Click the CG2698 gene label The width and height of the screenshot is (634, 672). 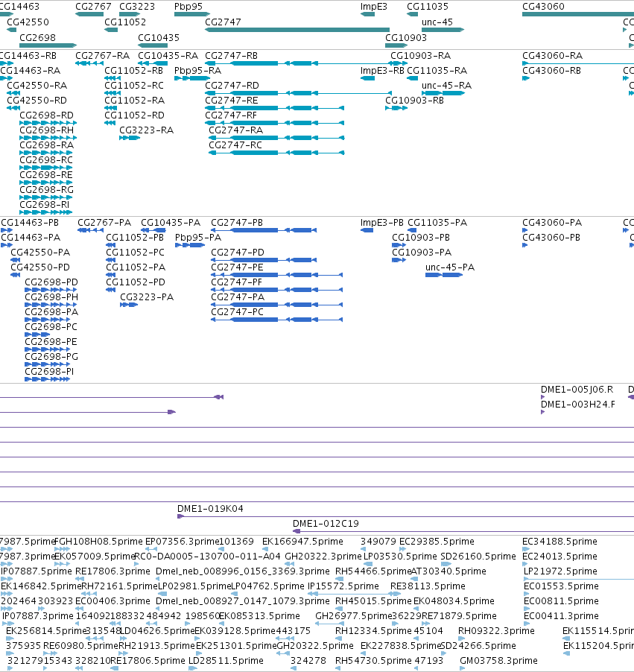(37, 38)
